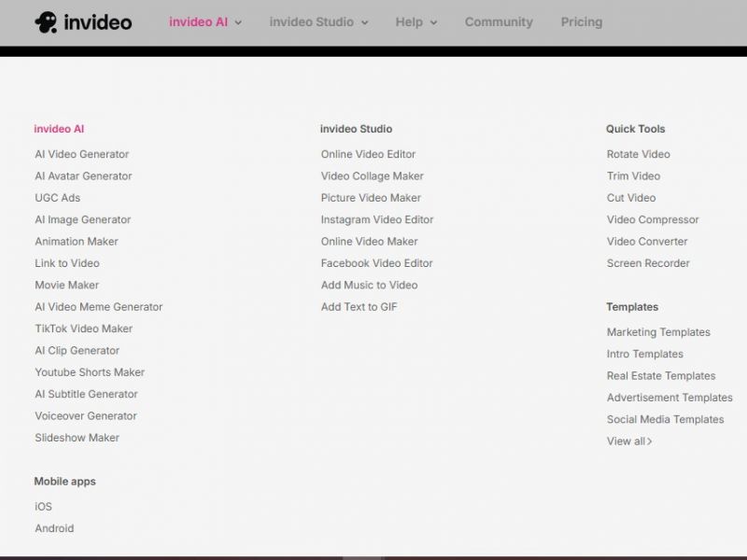Screen dimensions: 747x560
Task: Open Link to Video link
Action: (x=67, y=263)
